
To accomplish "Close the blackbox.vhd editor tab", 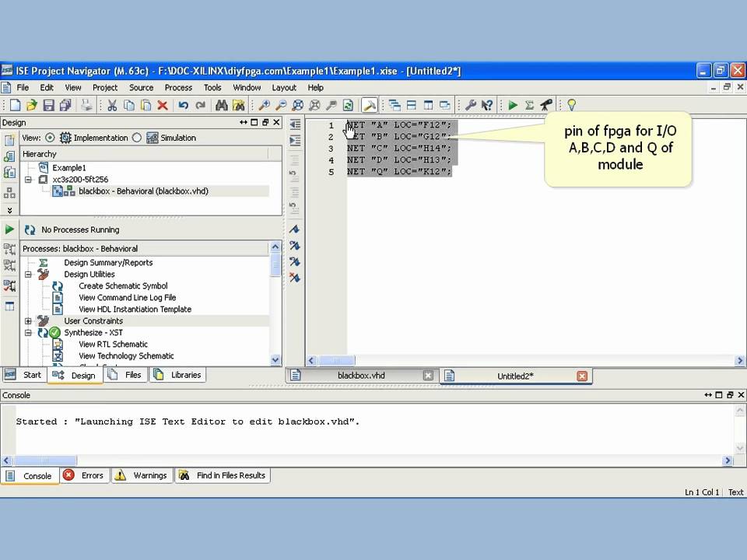I will click(428, 376).
